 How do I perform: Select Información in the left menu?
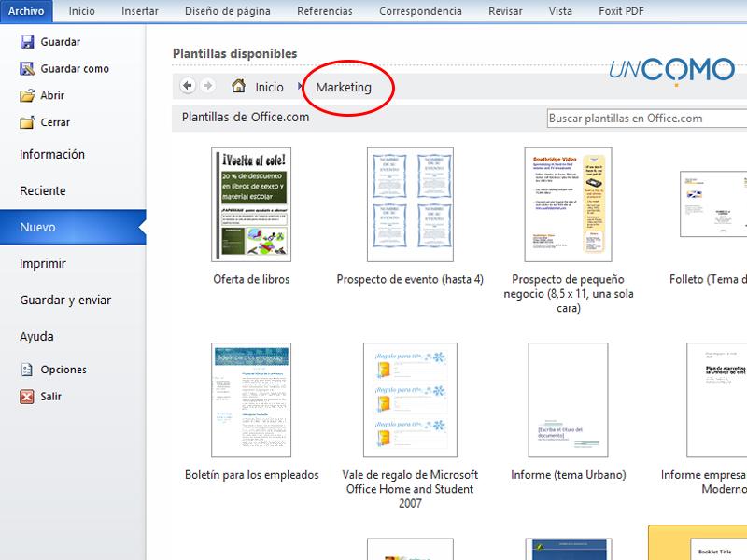pos(52,155)
